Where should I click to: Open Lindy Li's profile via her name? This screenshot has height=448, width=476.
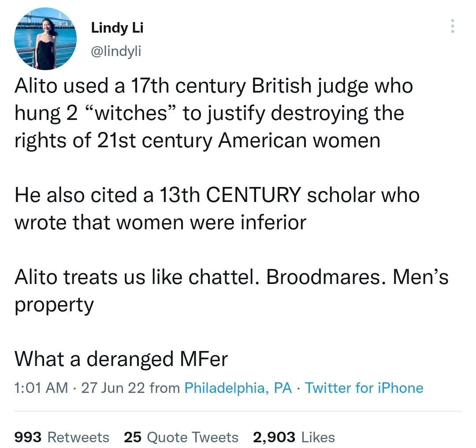pyautogui.click(x=117, y=28)
